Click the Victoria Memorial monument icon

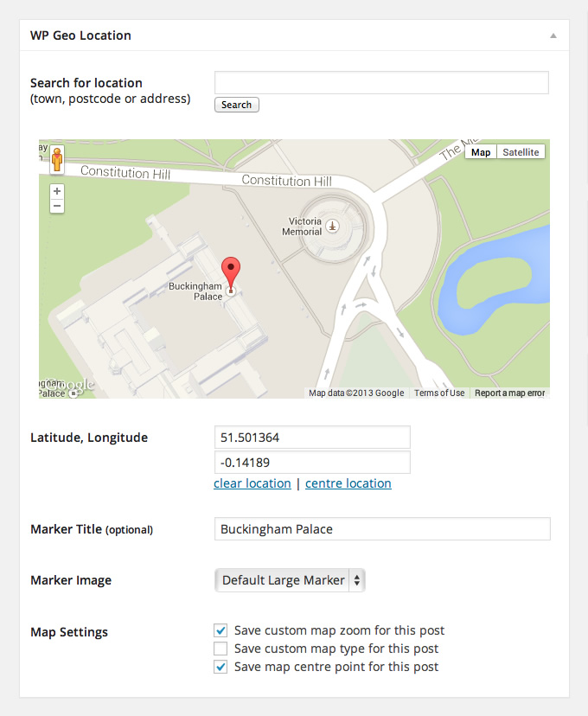333,226
